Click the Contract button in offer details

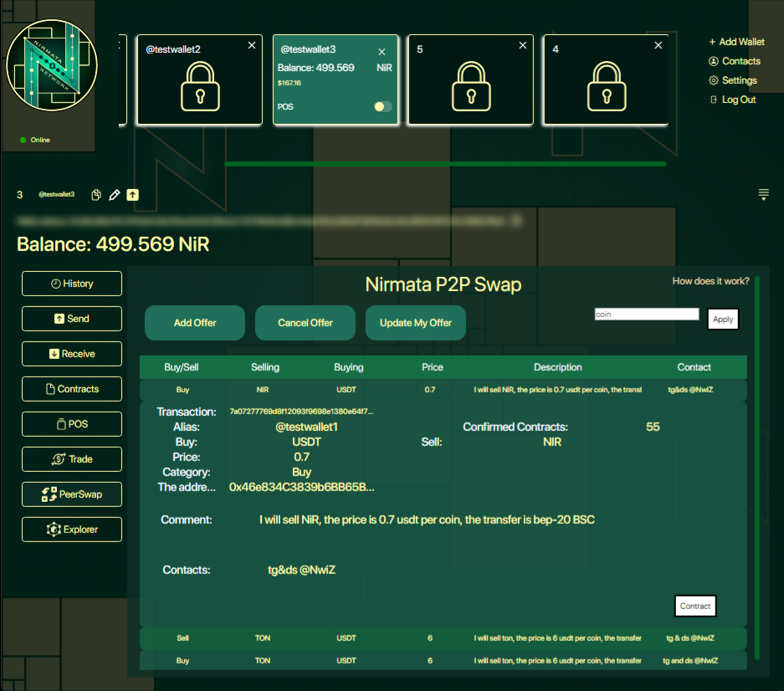(x=694, y=606)
